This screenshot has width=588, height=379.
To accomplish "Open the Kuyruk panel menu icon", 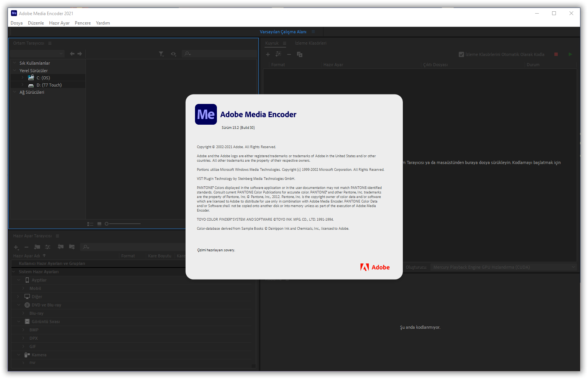I will pos(285,43).
